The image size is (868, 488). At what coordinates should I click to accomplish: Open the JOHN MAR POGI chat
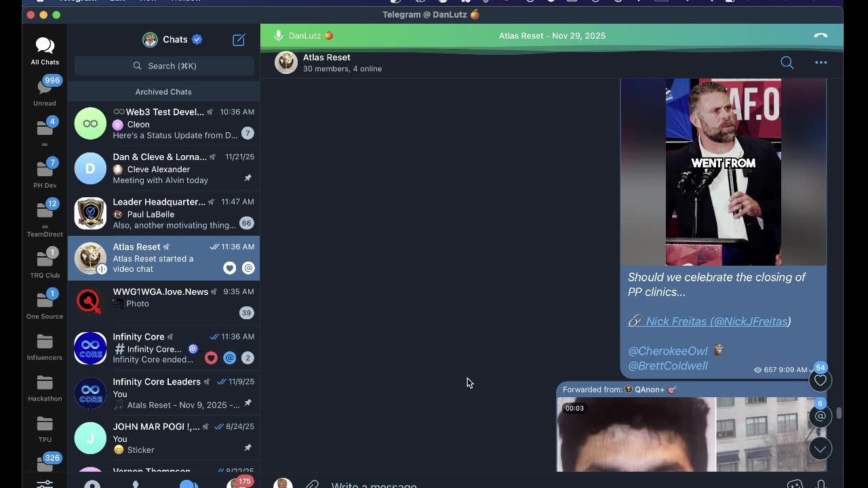point(163,438)
